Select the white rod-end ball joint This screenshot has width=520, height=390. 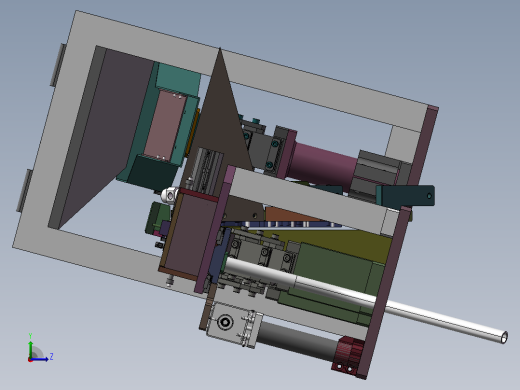click(x=170, y=195)
